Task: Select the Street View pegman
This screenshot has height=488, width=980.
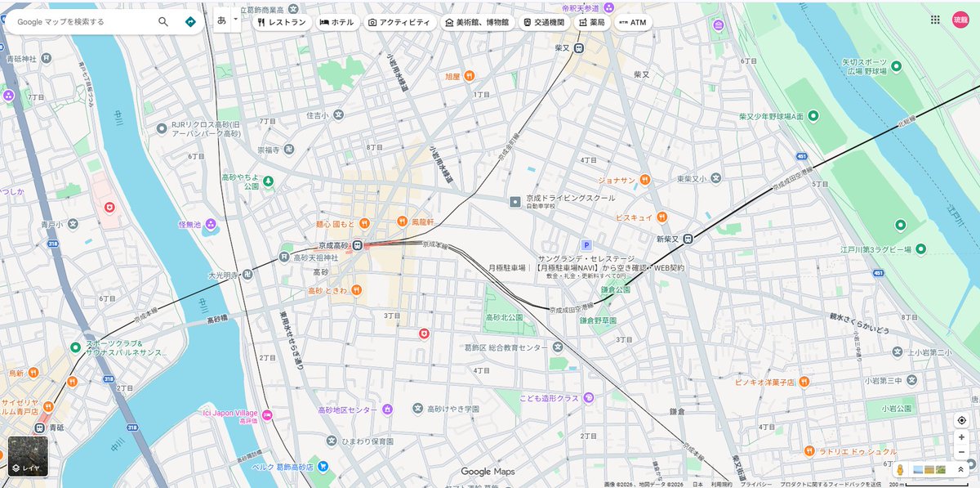Action: click(x=900, y=470)
